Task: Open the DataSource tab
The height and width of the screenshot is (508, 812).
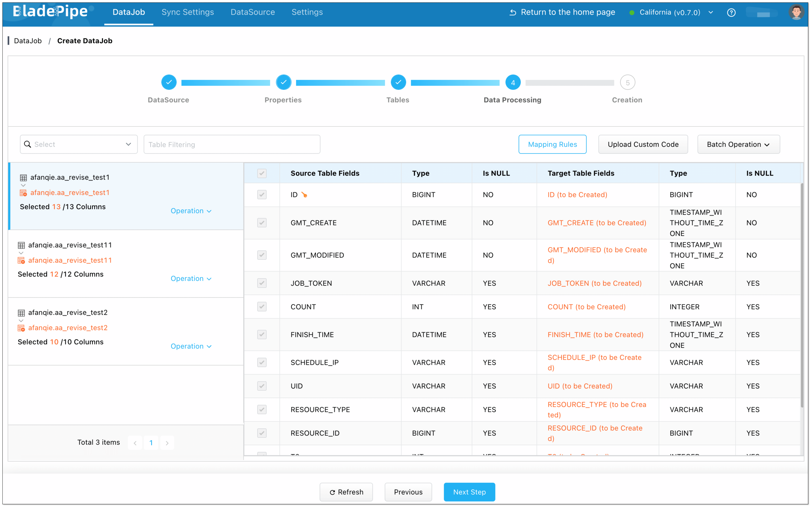Action: (252, 12)
